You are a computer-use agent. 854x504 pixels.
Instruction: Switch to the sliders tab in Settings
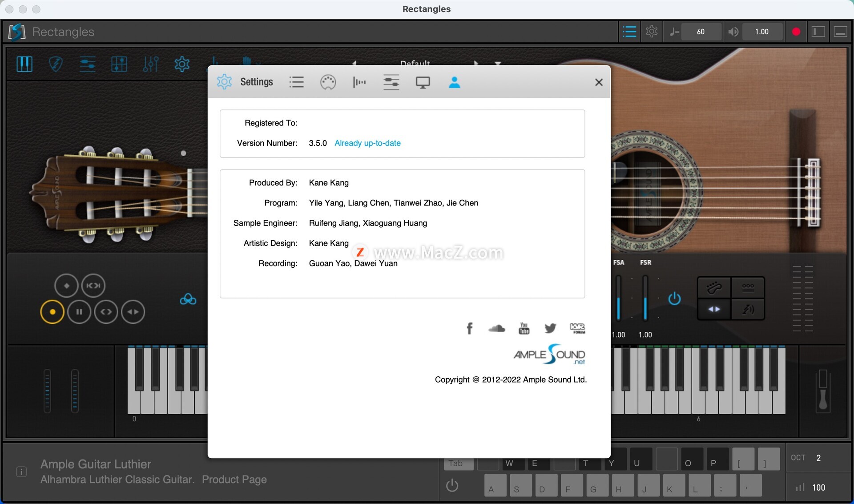(x=391, y=82)
